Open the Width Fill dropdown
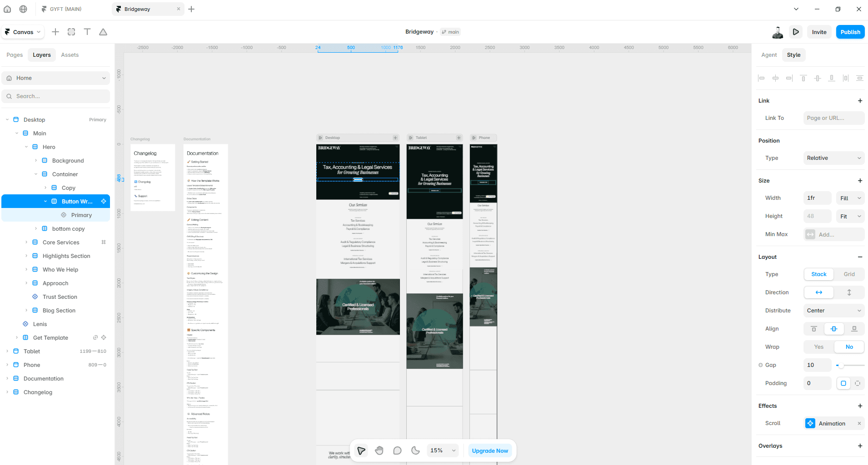Screen dimensions: 868x465 coord(850,198)
